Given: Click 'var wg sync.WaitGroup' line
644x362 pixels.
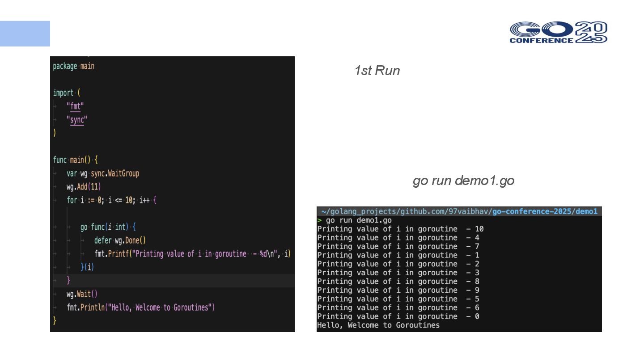Looking at the screenshot, I should (103, 173).
